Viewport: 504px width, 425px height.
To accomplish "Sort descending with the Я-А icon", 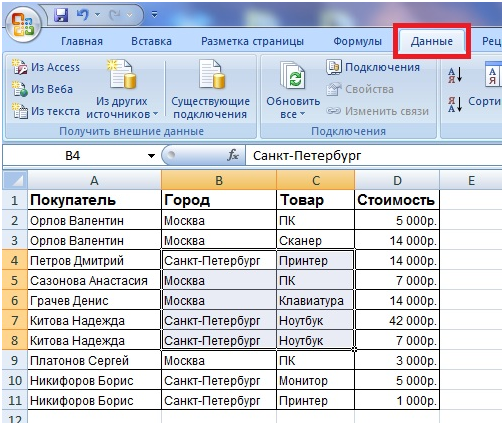I will tap(455, 104).
